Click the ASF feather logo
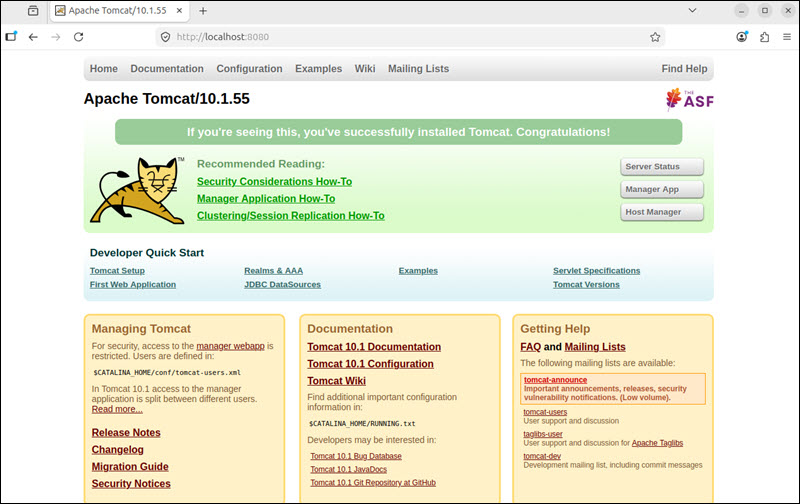Viewport: 800px width, 504px height. pos(690,99)
